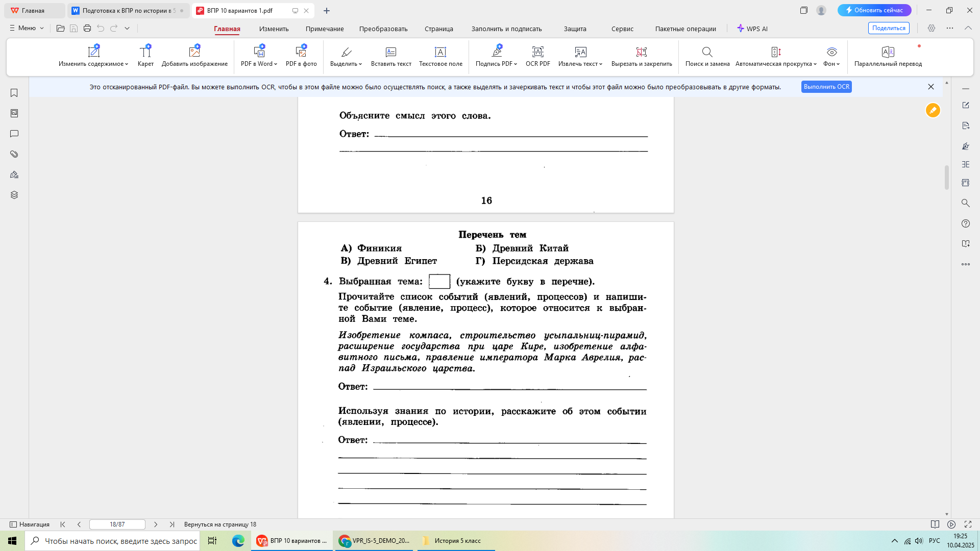Open Search and Replace

tap(707, 56)
